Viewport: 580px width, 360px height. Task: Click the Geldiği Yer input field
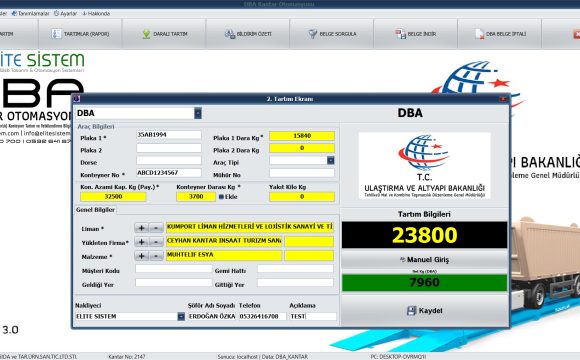tap(173, 283)
